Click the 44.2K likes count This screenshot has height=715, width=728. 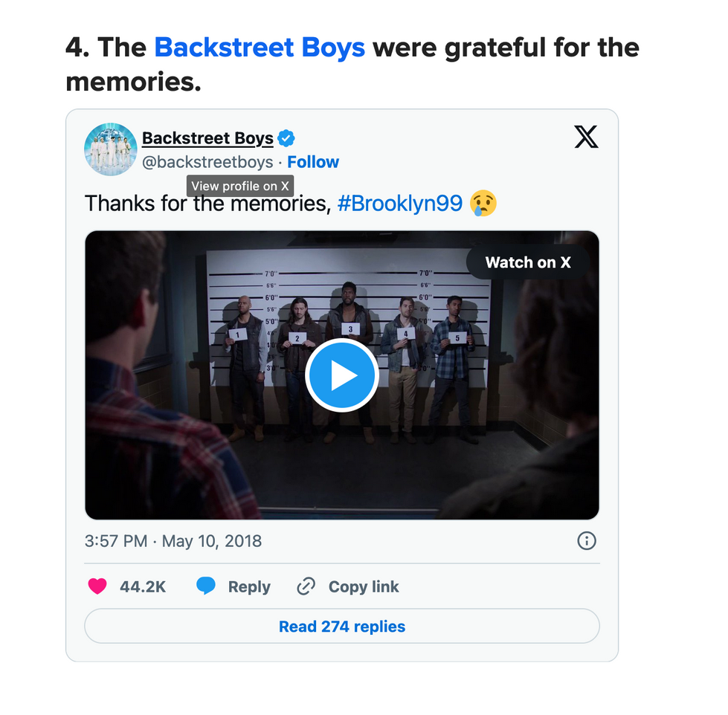coord(143,586)
